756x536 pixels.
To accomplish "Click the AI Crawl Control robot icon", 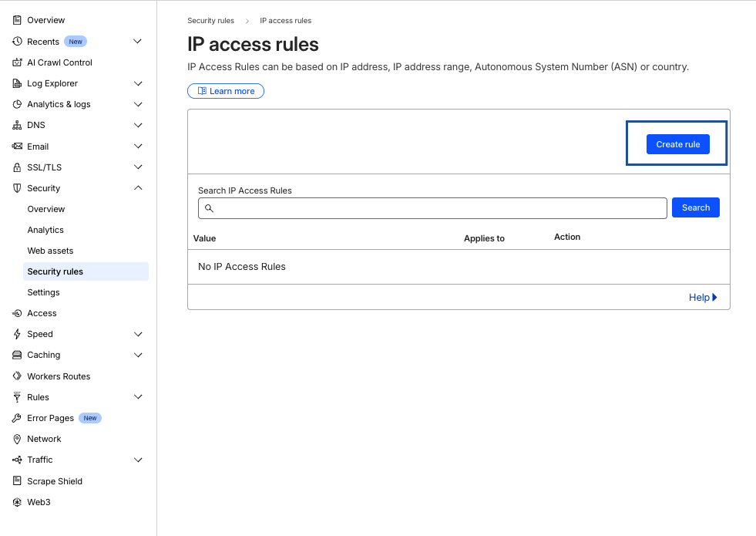I will pyautogui.click(x=17, y=62).
